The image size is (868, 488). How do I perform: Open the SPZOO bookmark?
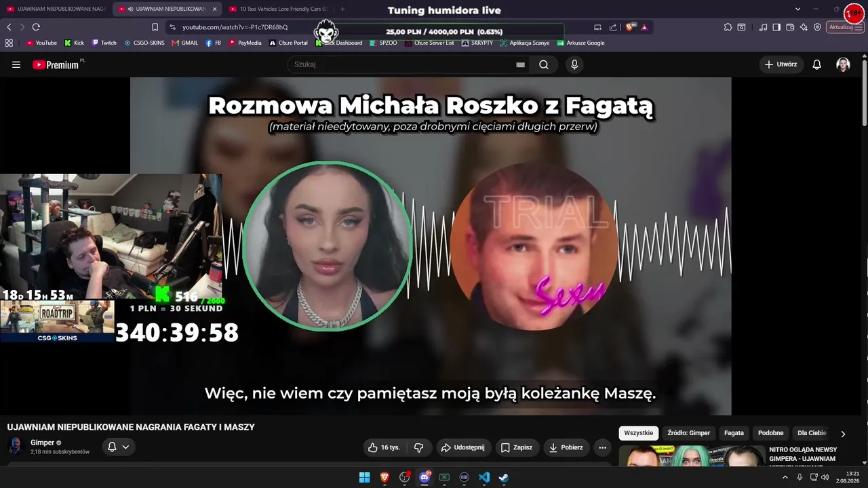383,43
